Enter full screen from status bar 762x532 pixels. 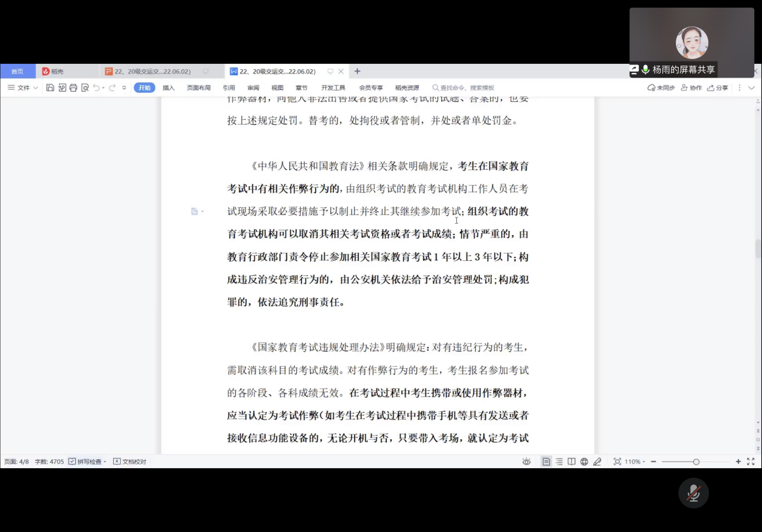[x=751, y=462]
